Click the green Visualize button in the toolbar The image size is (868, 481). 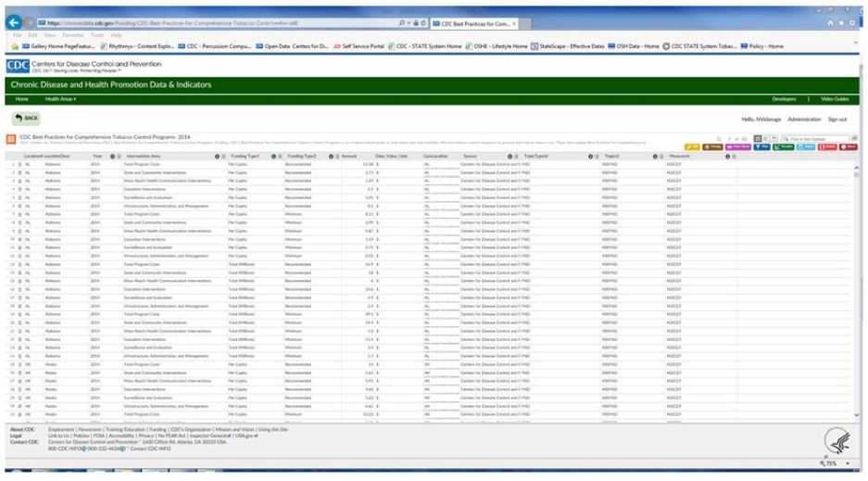(784, 146)
